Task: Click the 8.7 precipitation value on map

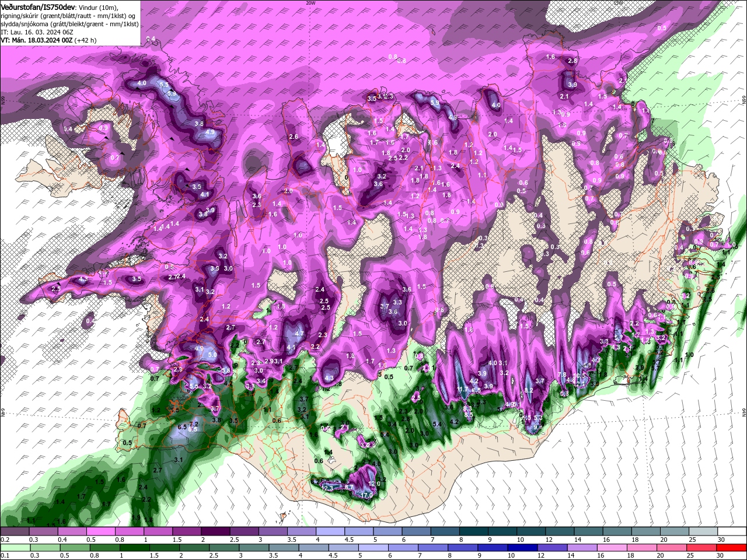Action: (x=350, y=487)
